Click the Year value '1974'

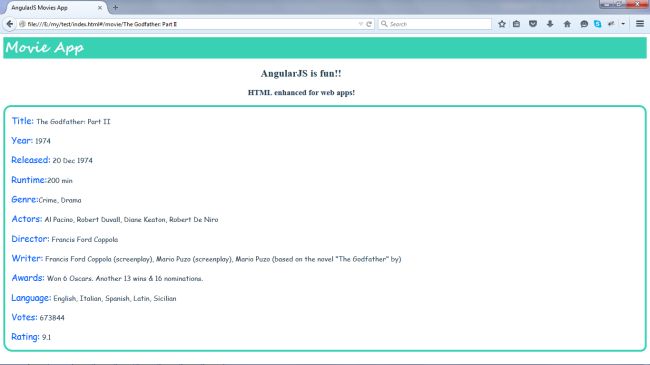pyautogui.click(x=43, y=141)
